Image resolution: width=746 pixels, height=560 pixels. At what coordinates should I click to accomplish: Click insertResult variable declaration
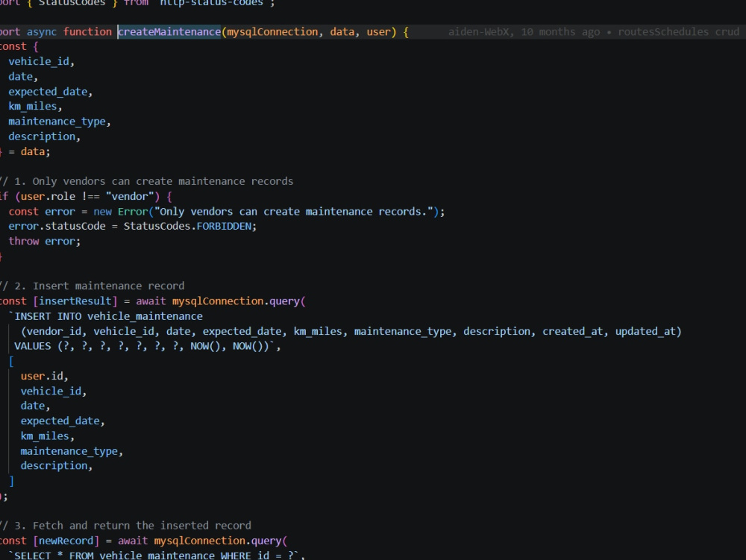pos(75,301)
